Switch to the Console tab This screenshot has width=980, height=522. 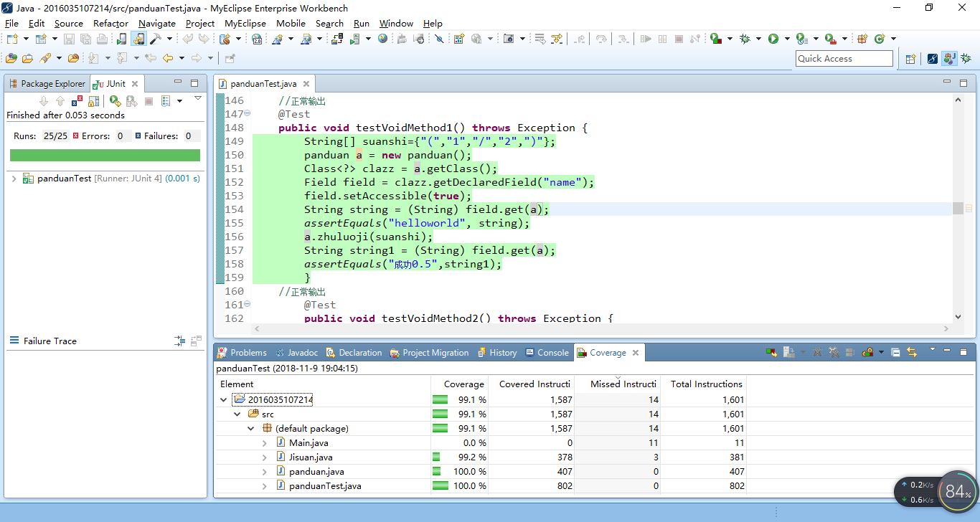point(547,353)
